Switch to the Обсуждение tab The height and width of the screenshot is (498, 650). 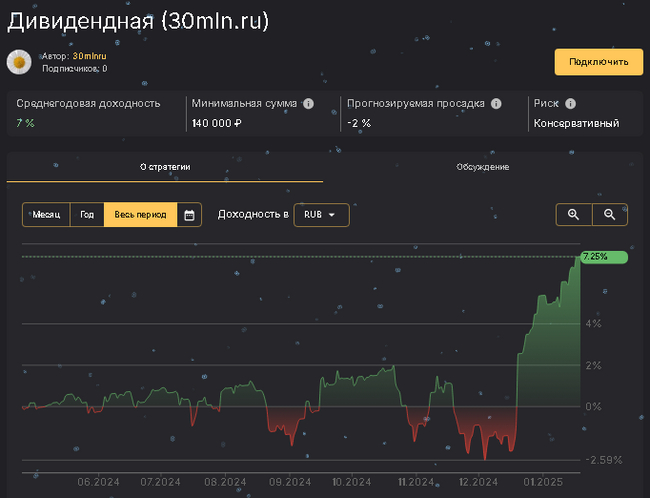(x=482, y=167)
